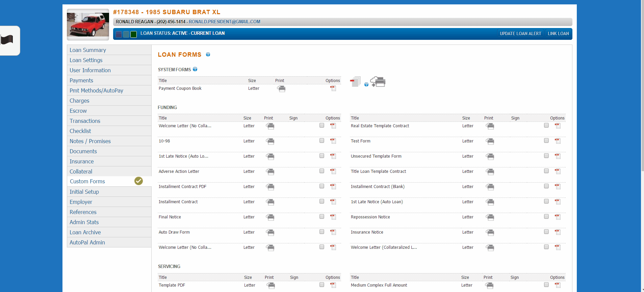Go to Loan Settings section
644x292 pixels.
pos(109,60)
